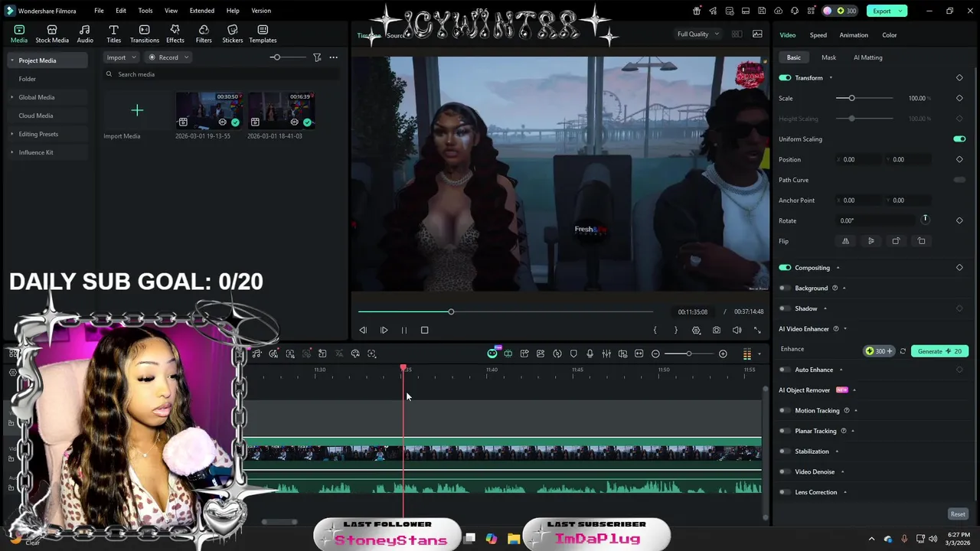Flip clip horizontally
This screenshot has width=980, height=551.
coord(845,241)
